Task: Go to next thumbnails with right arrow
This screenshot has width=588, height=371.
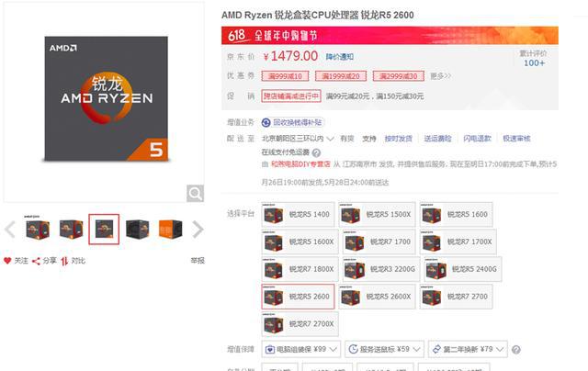Action: pyautogui.click(x=198, y=229)
